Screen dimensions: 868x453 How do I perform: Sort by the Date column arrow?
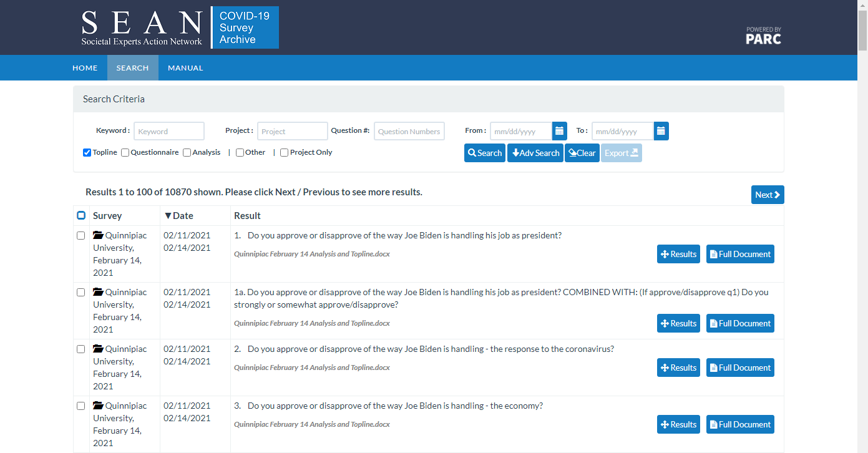168,216
